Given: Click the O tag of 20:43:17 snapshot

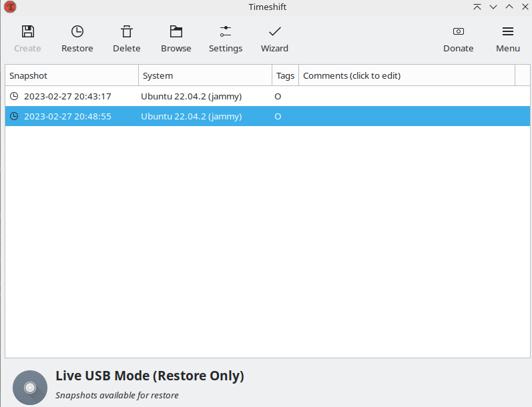Looking at the screenshot, I should point(278,96).
